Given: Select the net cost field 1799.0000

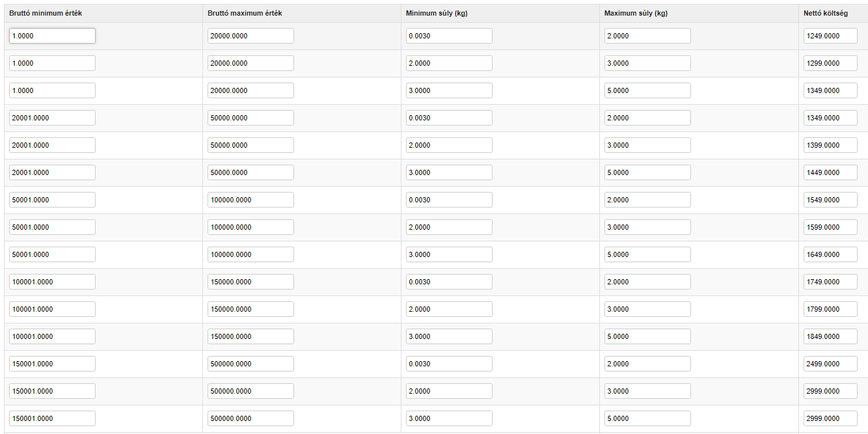Looking at the screenshot, I should (830, 309).
